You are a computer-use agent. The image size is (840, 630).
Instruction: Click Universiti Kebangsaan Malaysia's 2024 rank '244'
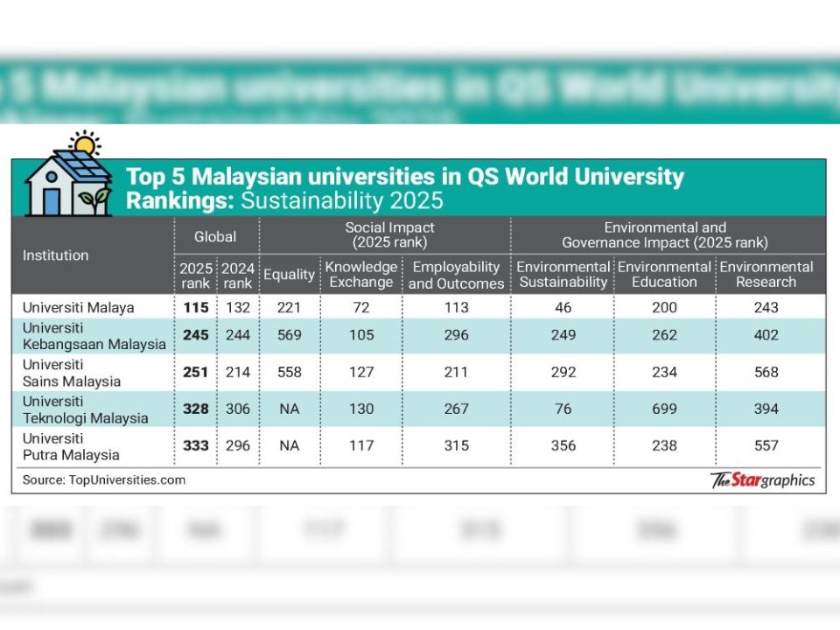pos(238,335)
